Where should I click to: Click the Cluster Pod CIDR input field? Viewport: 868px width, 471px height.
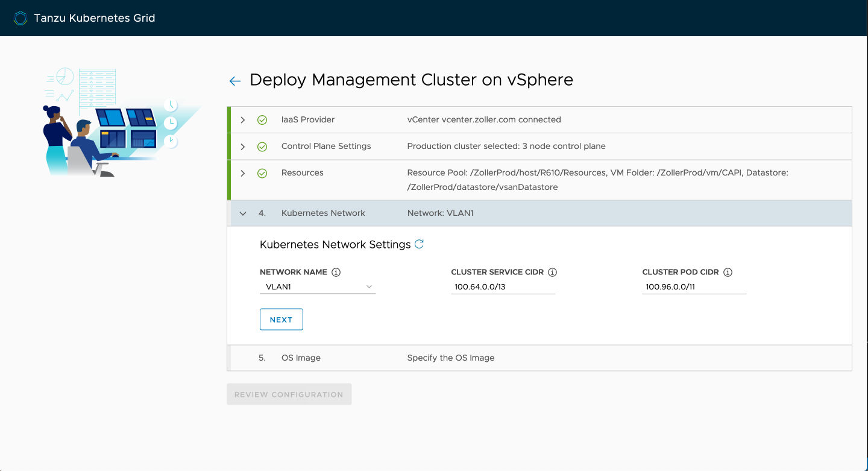click(x=694, y=287)
